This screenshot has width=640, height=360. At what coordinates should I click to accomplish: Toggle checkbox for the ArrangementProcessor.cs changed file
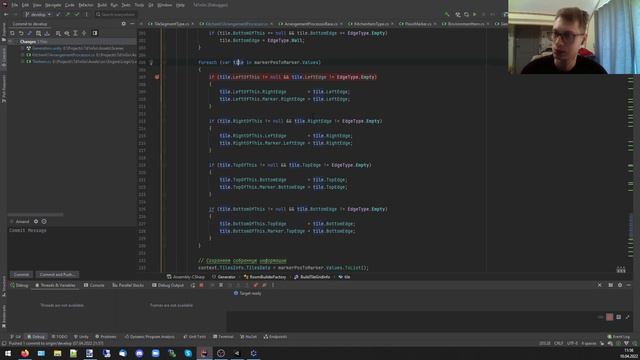23,55
